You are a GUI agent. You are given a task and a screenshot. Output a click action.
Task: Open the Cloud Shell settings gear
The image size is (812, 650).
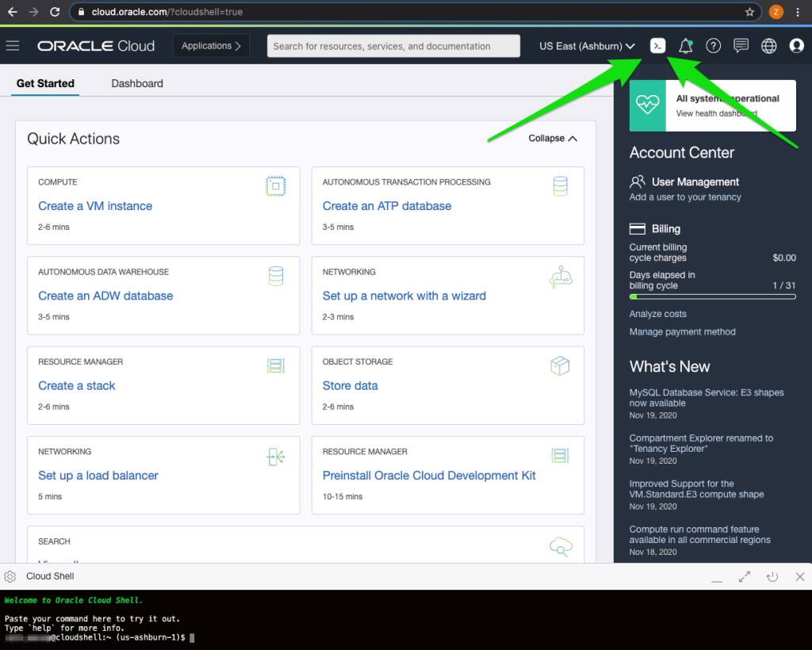pos(11,576)
